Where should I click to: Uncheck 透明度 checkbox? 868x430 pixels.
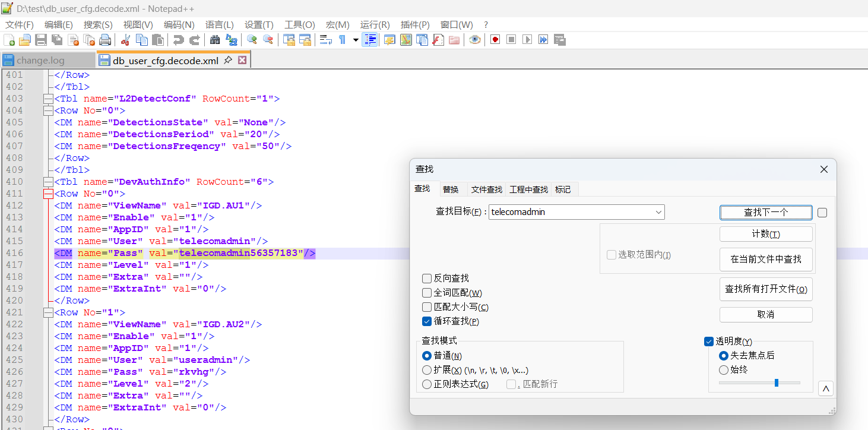[x=709, y=342]
